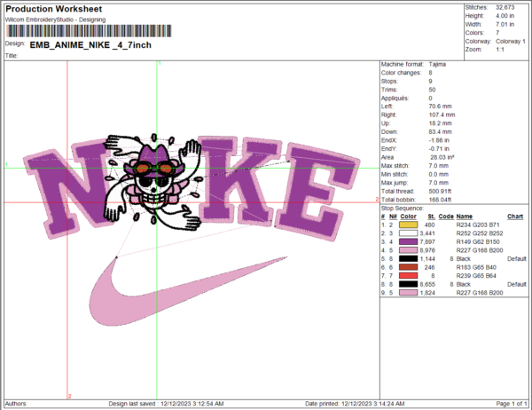Click the yellow swatch R234 G203 B71
The height and width of the screenshot is (410, 532).
pyautogui.click(x=408, y=225)
